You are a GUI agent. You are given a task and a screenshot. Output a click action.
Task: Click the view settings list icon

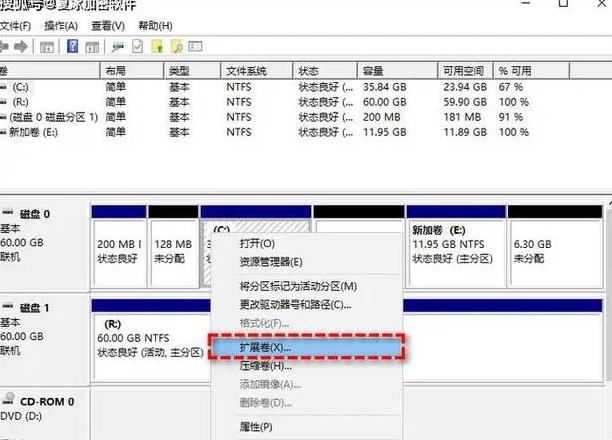pyautogui.click(x=195, y=47)
